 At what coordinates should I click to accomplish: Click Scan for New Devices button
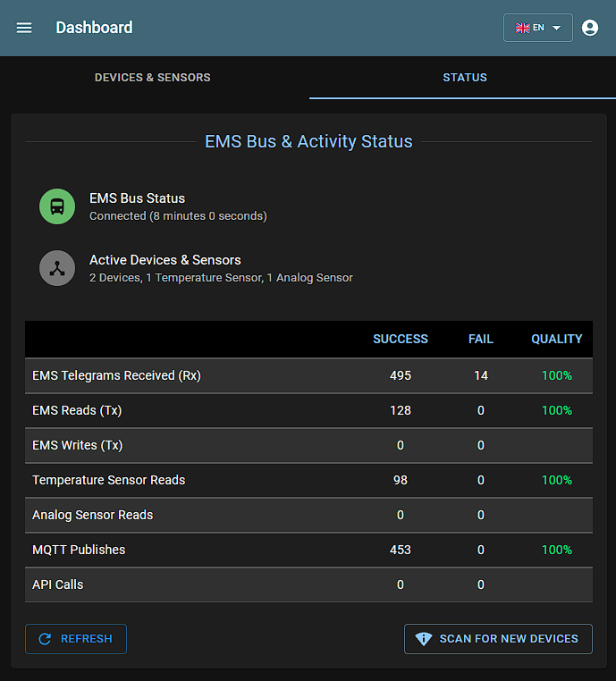pyautogui.click(x=498, y=639)
